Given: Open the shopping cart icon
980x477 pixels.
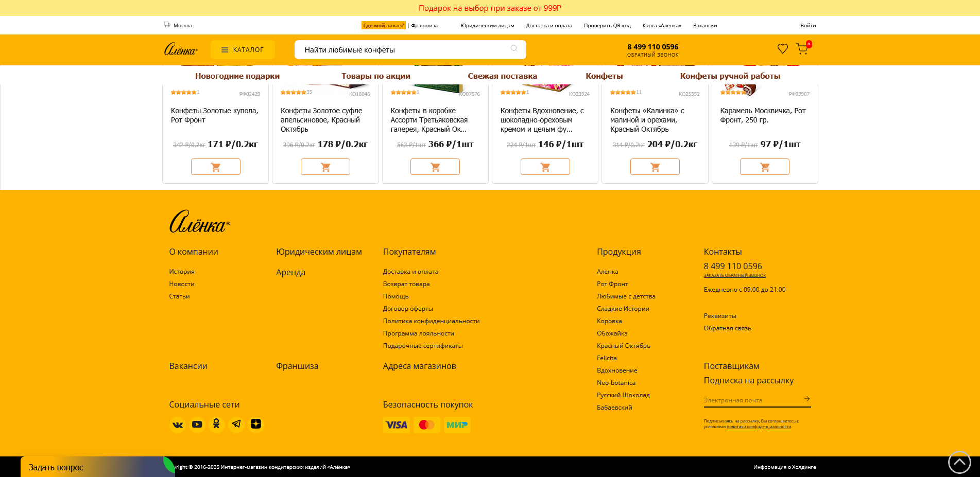Looking at the screenshot, I should pyautogui.click(x=802, y=49).
